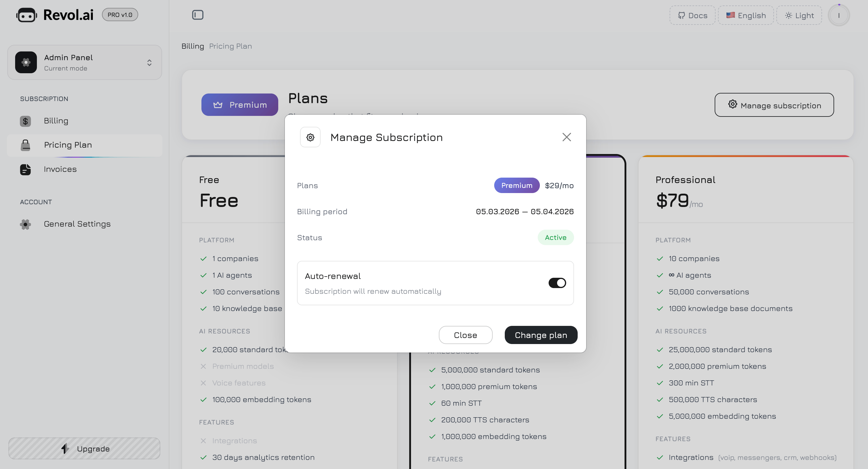Click '500,000 TTS characters' line

pos(713,399)
